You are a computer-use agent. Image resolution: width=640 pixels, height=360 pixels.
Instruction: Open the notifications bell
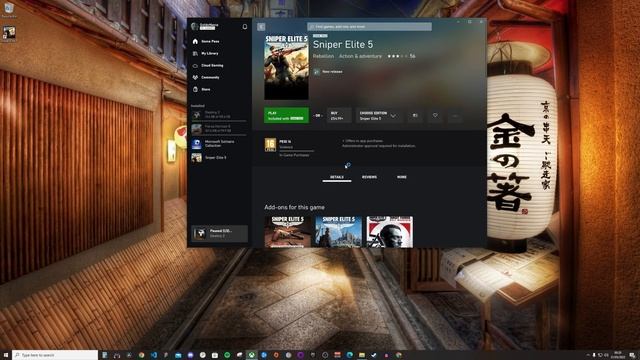[244, 27]
